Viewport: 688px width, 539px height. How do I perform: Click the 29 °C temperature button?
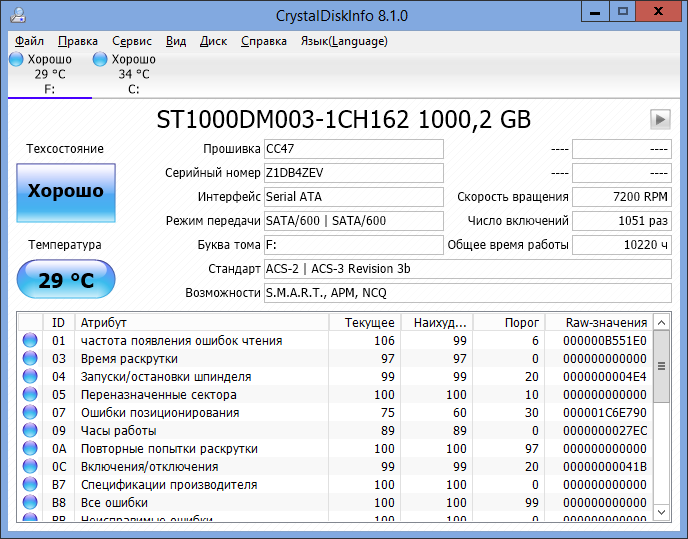66,280
